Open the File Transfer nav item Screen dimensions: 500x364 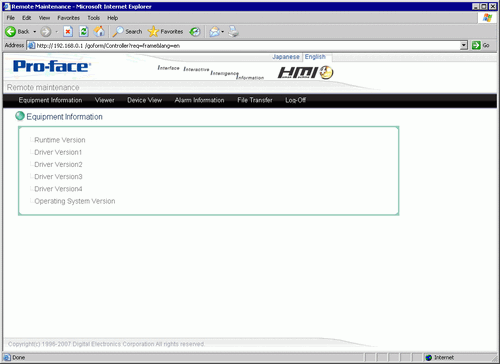(x=255, y=100)
